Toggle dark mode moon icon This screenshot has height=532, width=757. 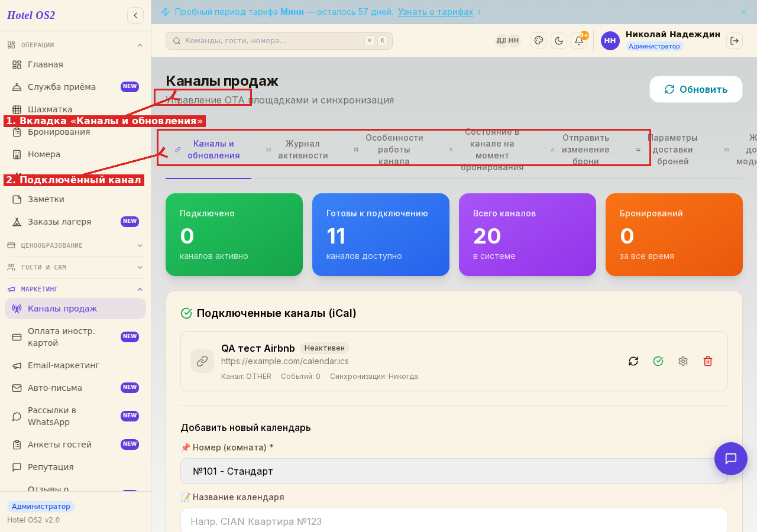tap(559, 40)
